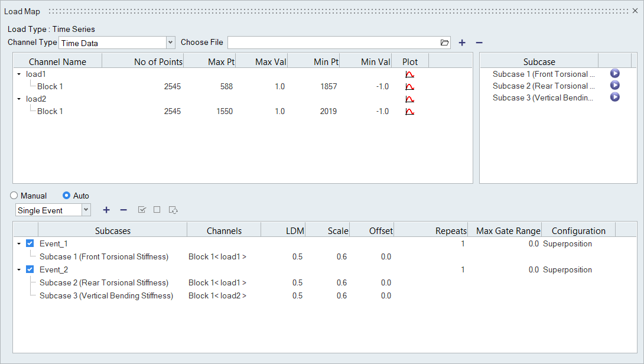Click the browse folder icon for Choose File
This screenshot has width=644, height=364.
pyautogui.click(x=444, y=43)
